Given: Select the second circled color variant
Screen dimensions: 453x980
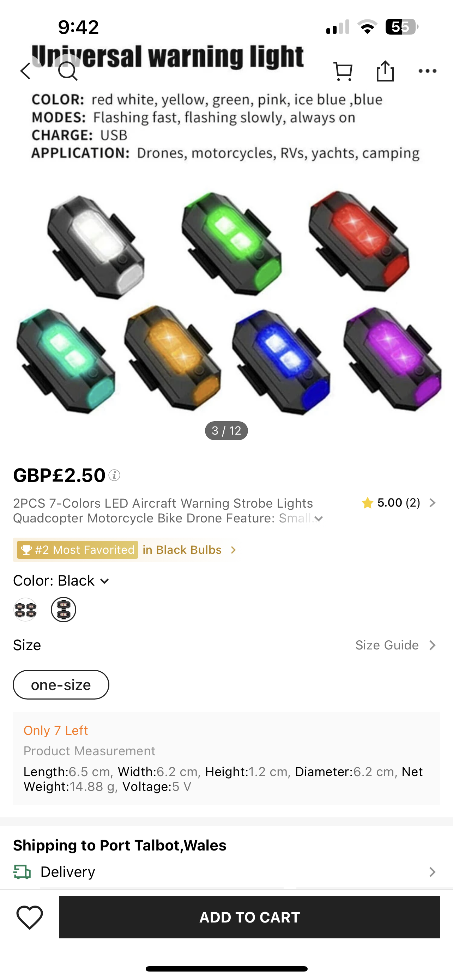Looking at the screenshot, I should click(64, 610).
